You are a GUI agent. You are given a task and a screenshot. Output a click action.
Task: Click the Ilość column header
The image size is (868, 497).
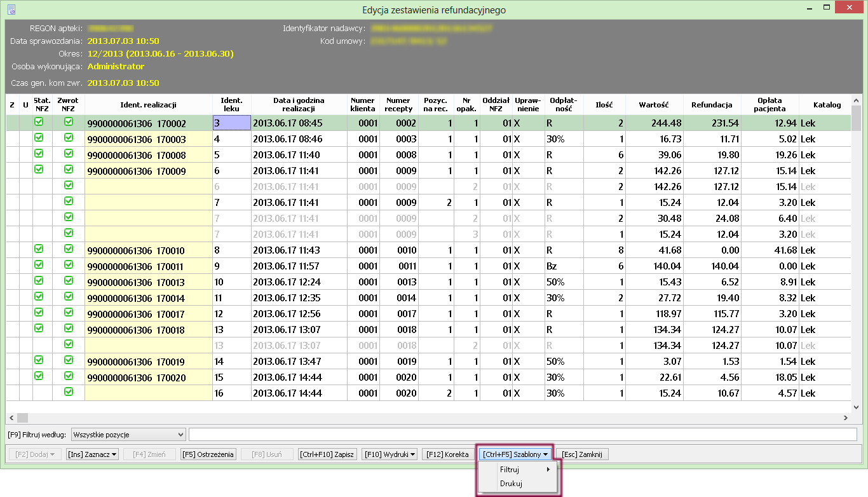click(603, 105)
